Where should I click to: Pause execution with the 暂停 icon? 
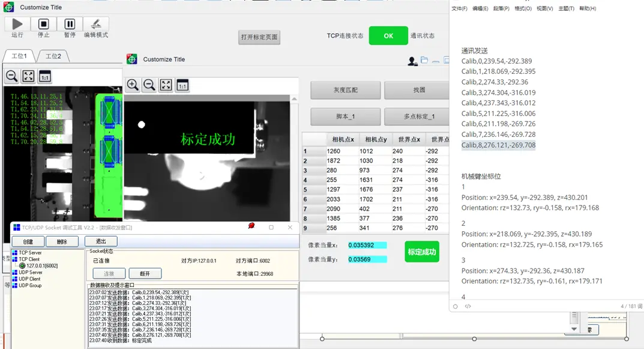(70, 24)
